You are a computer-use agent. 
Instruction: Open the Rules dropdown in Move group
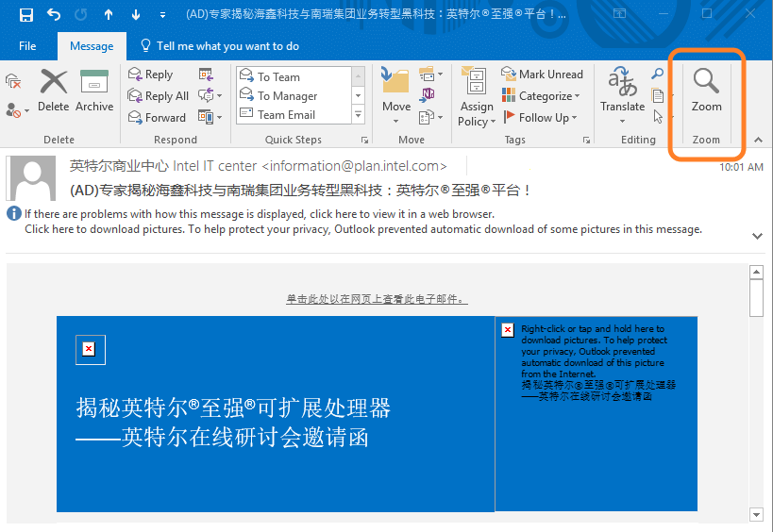(430, 75)
